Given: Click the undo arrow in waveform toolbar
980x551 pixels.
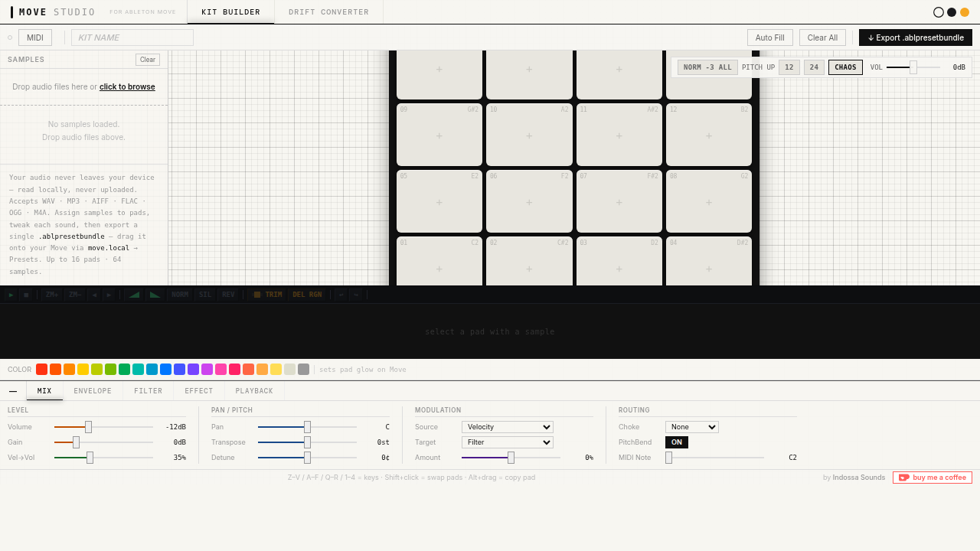Looking at the screenshot, I should coord(341,295).
